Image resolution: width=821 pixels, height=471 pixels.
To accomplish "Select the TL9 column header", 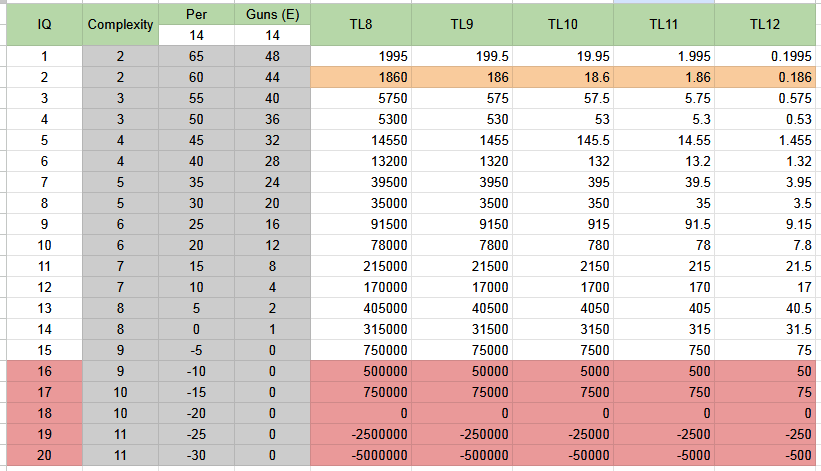I will (x=462, y=25).
